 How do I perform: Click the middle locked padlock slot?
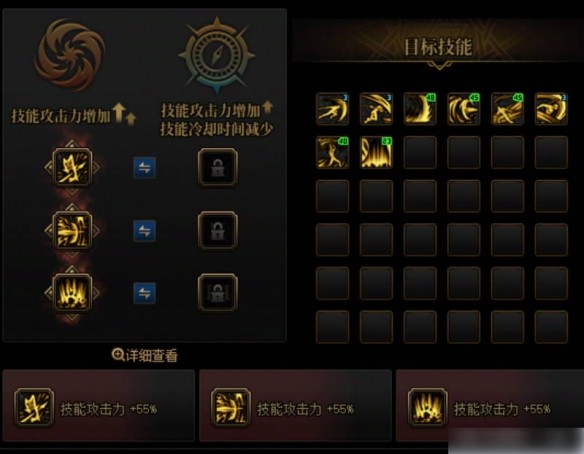click(x=218, y=231)
